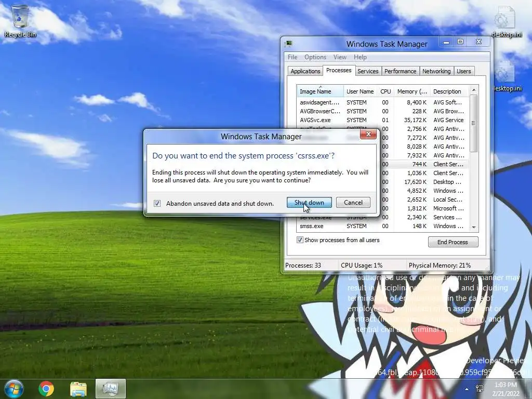Sort by the User Name column
The width and height of the screenshot is (532, 399).
(360, 91)
